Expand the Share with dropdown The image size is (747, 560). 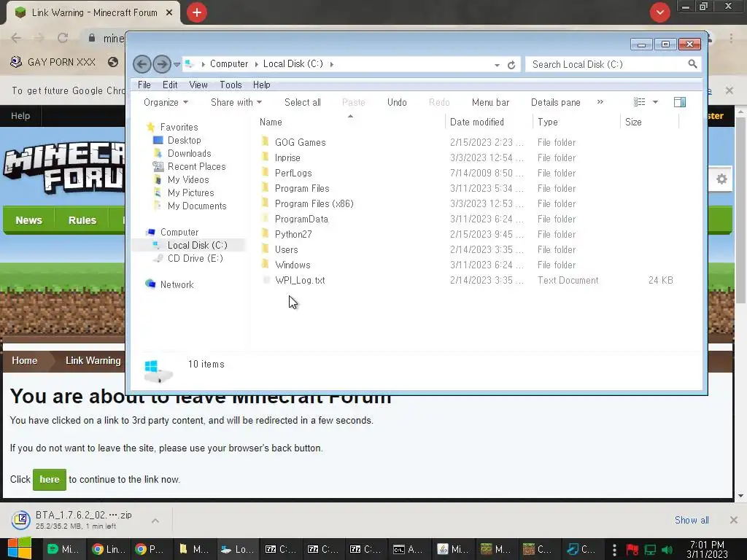click(236, 102)
